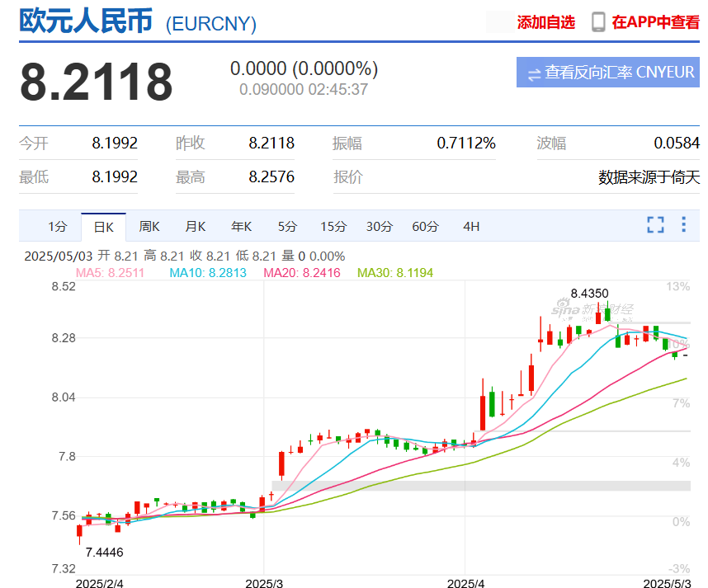Select the 日K chart tab

(x=103, y=227)
